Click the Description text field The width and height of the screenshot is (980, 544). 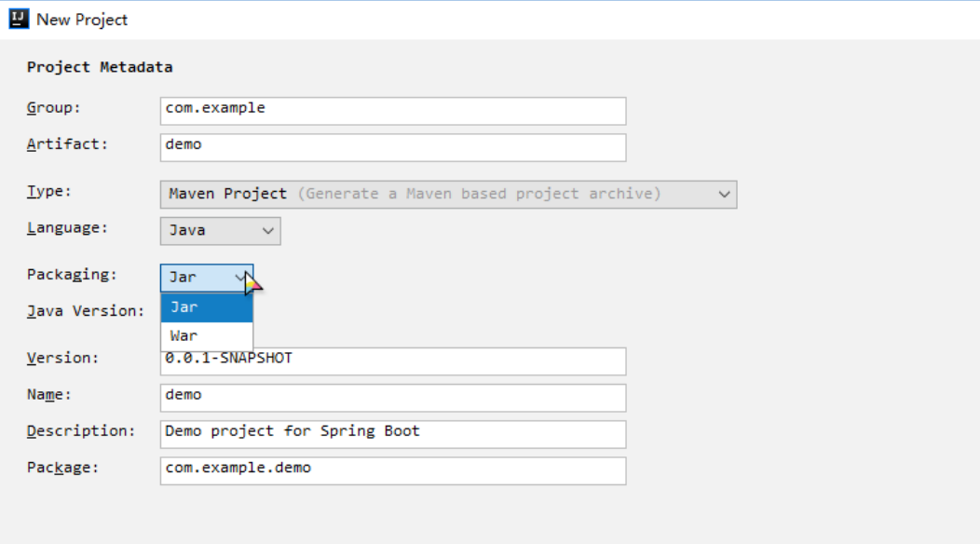[x=392, y=433]
